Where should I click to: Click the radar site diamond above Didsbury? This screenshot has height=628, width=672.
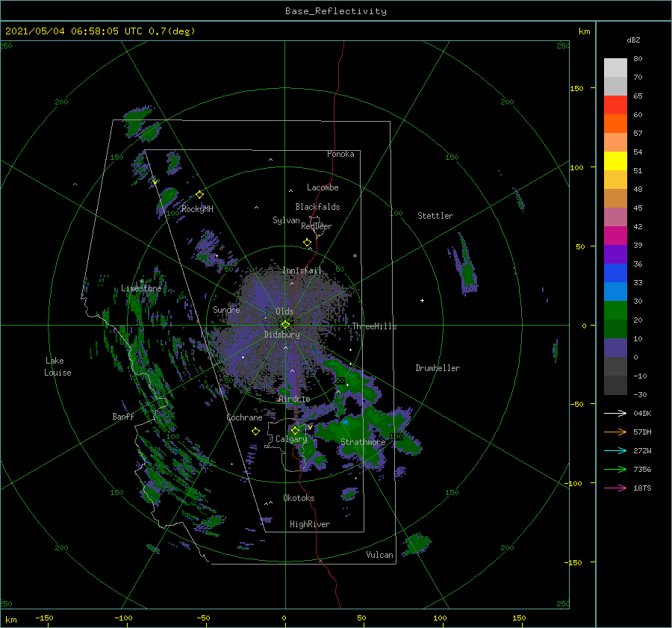[x=285, y=325]
